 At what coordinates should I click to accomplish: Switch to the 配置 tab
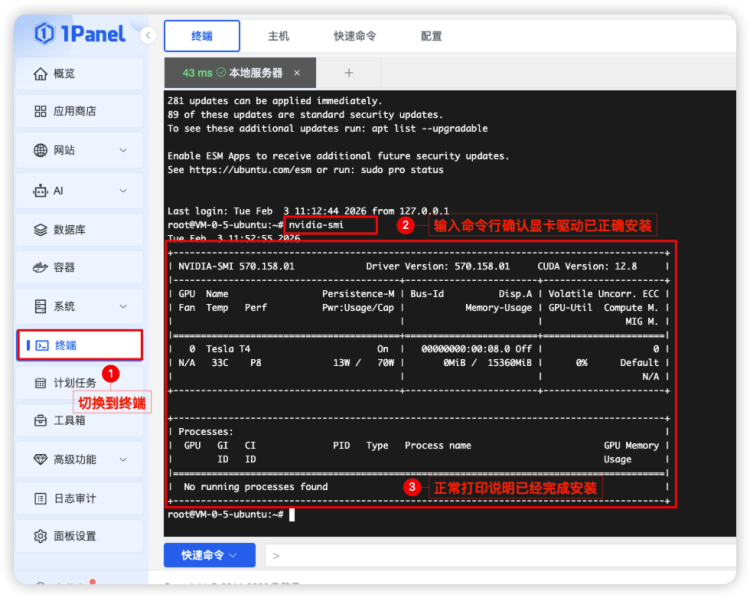(x=431, y=36)
